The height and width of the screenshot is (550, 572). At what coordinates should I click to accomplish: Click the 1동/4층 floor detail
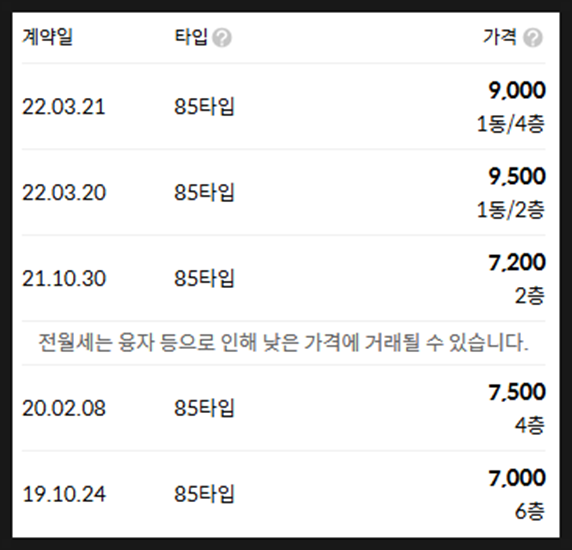[511, 124]
